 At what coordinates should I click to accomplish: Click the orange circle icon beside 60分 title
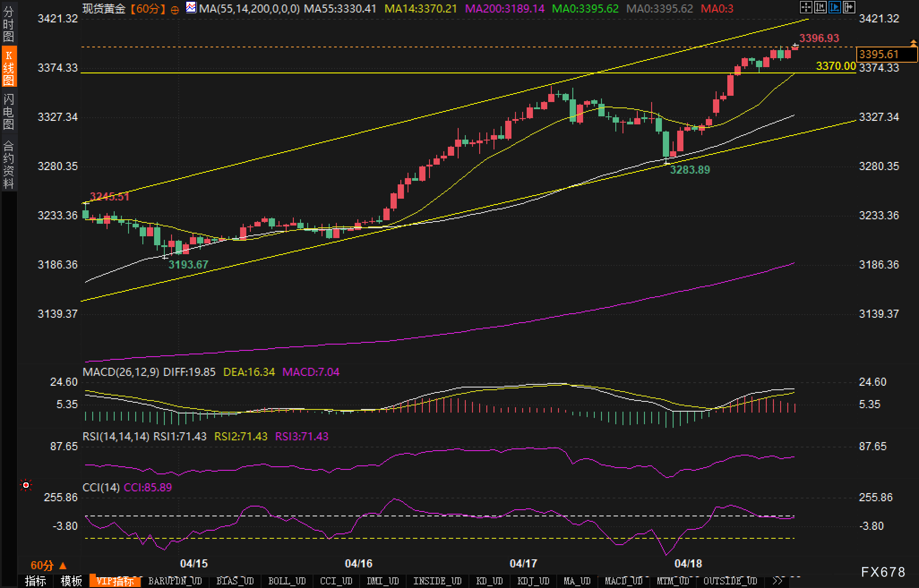(x=175, y=9)
